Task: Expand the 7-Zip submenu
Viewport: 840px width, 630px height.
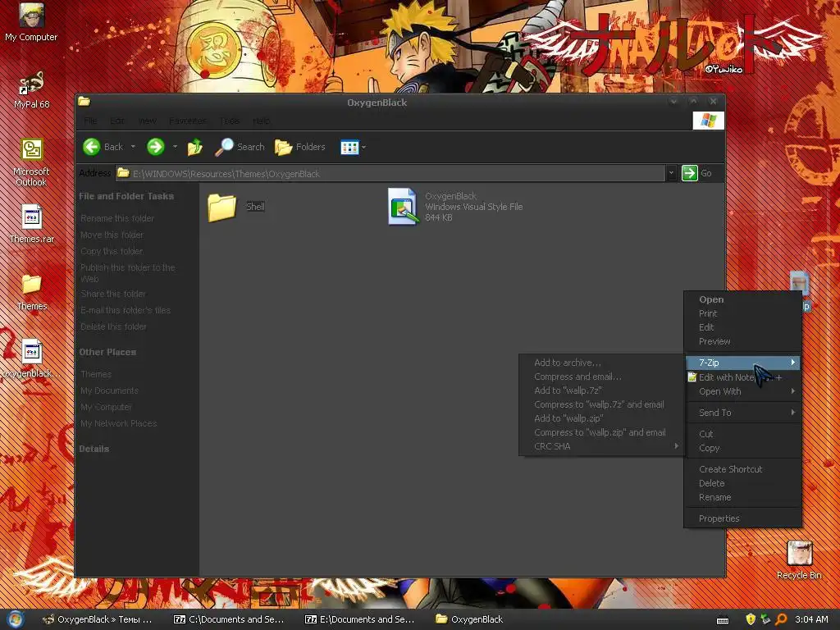Action: pyautogui.click(x=742, y=363)
